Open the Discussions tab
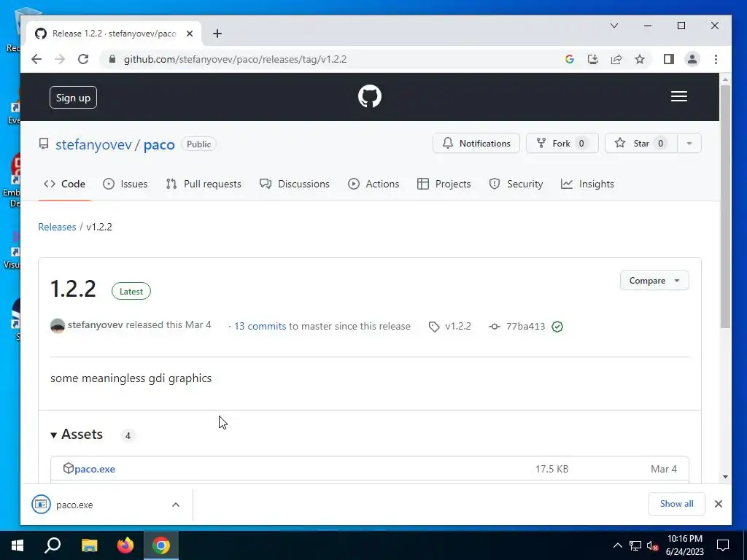Viewport: 747px width, 560px height. click(x=295, y=184)
